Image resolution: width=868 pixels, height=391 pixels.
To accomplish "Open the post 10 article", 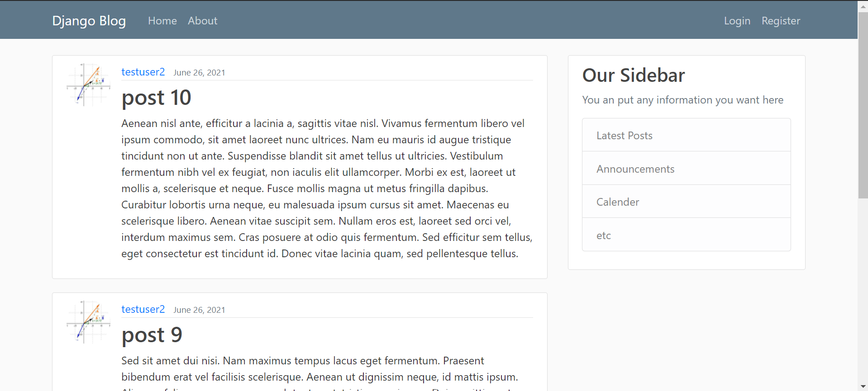I will coord(156,97).
